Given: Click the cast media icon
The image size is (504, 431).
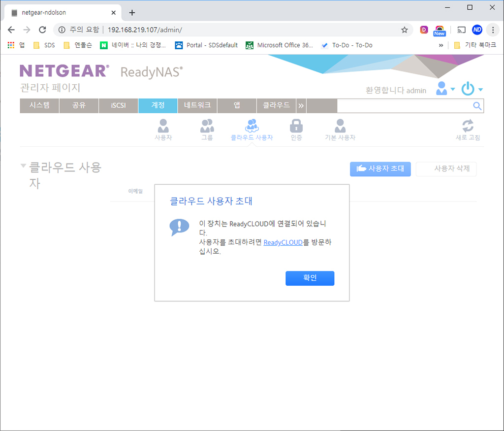Looking at the screenshot, I should pos(462,30).
